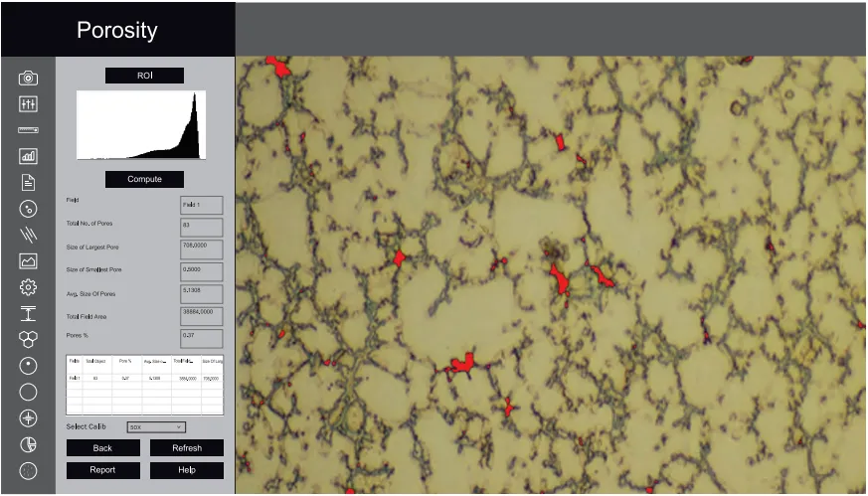Run the Compute button

pyautogui.click(x=144, y=179)
